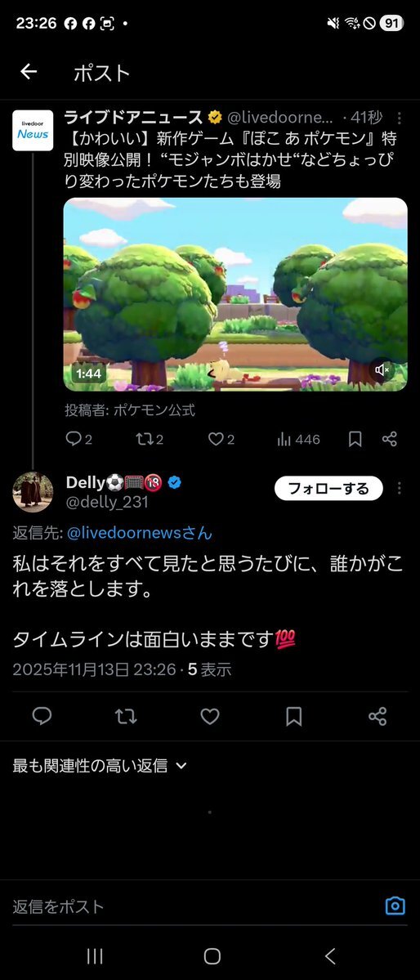Image resolution: width=420 pixels, height=980 pixels.
Task: Tap Android home navigation button
Action: click(x=212, y=955)
